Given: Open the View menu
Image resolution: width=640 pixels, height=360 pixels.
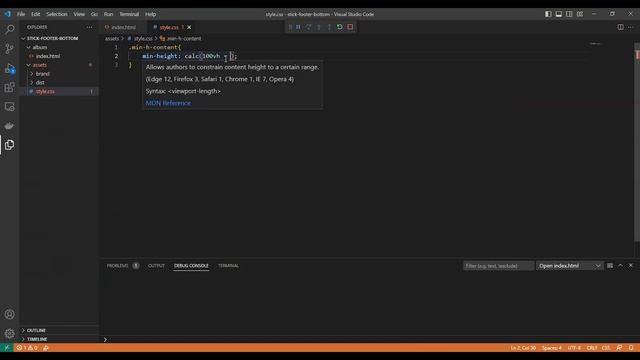Looking at the screenshot, I should tap(79, 14).
